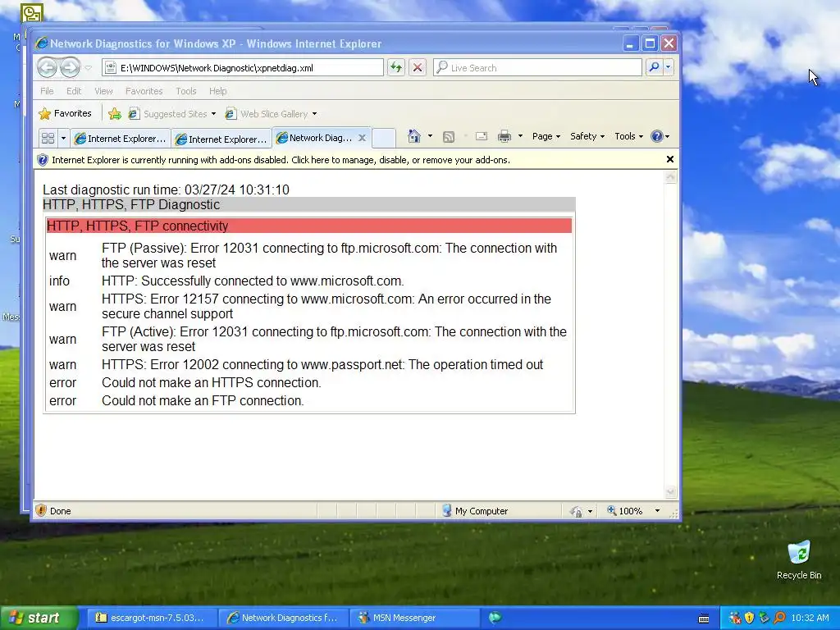The width and height of the screenshot is (840, 630).
Task: Click the taskbar clock showing 10:32 AM
Action: click(810, 619)
